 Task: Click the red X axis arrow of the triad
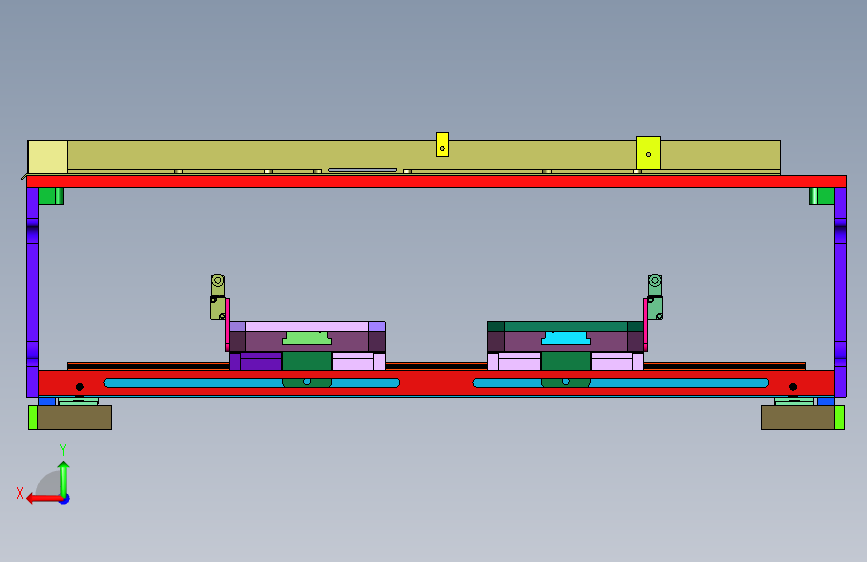[43, 499]
